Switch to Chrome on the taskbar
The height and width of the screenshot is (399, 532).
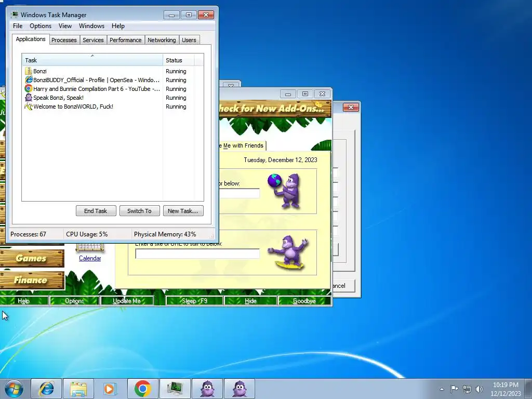point(142,389)
